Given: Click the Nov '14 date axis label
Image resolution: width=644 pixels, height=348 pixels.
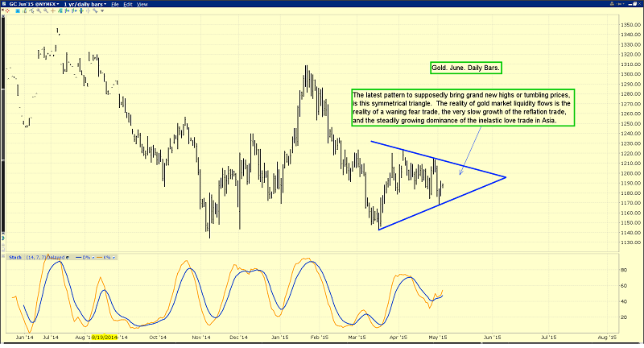Looking at the screenshot, I should (200, 338).
